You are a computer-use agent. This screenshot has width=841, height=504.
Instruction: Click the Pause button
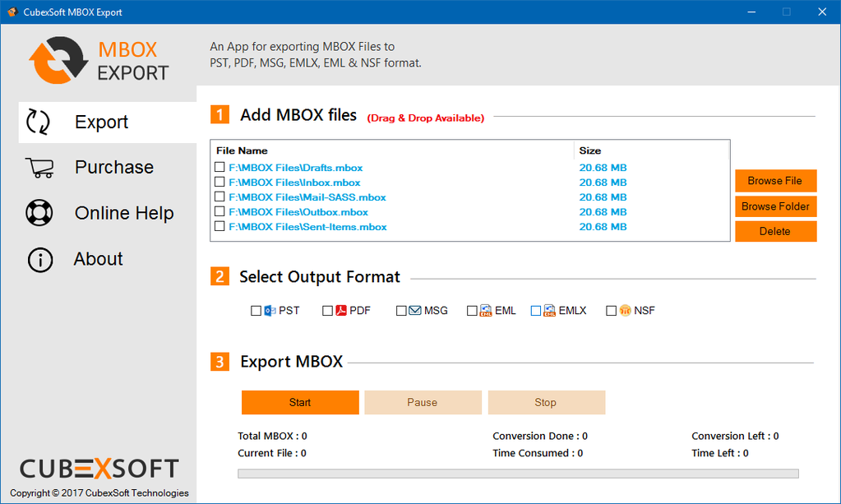423,403
